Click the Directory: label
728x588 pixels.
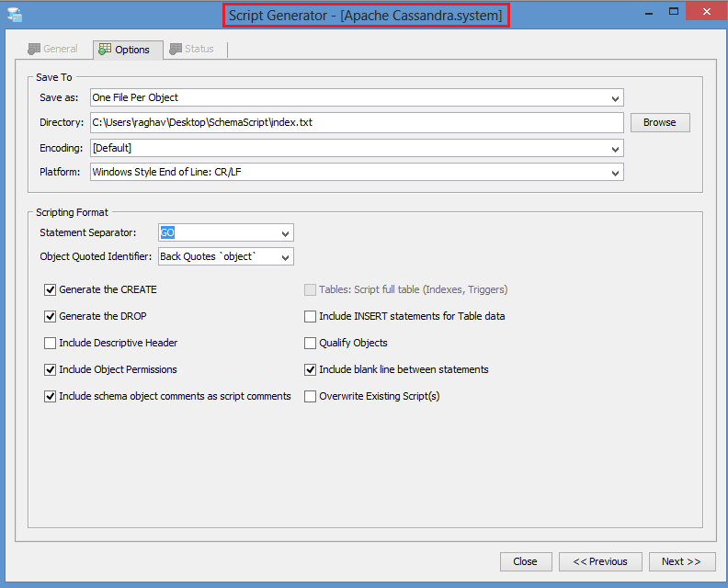pyautogui.click(x=62, y=122)
